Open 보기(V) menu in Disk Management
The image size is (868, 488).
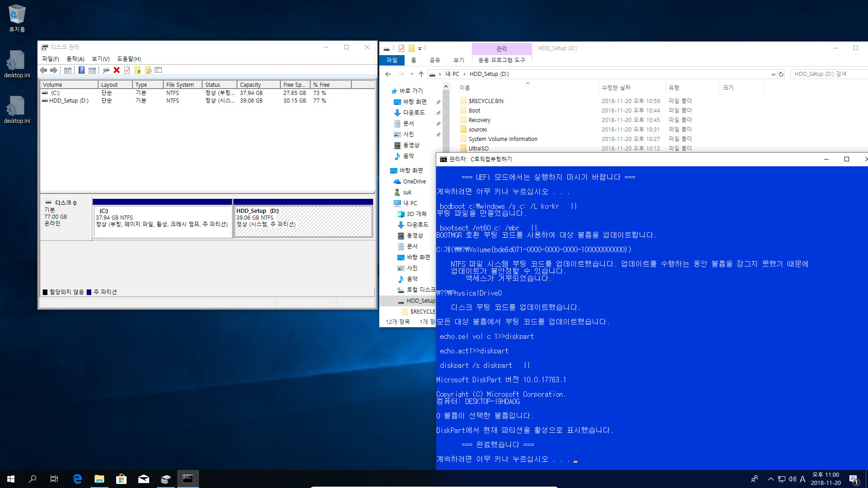(x=99, y=58)
